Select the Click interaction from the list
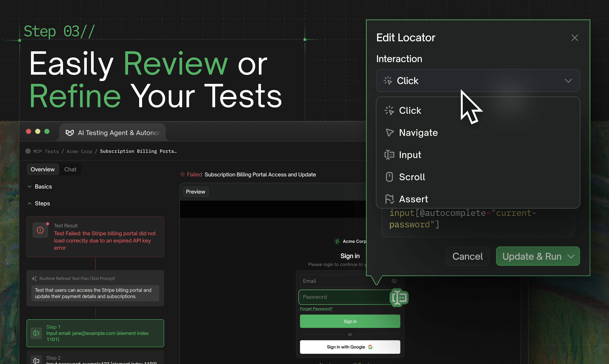This screenshot has width=609, height=364. coord(410,110)
